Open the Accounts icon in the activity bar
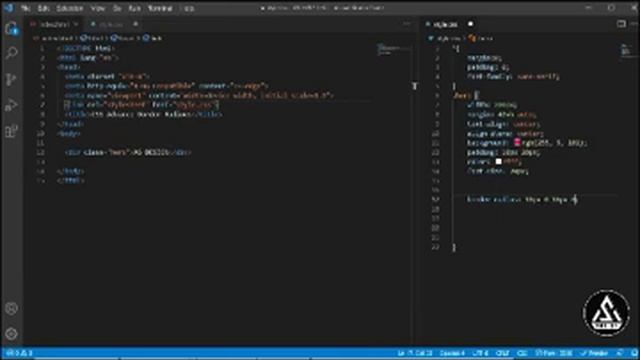The width and height of the screenshot is (640, 360). coord(11,309)
